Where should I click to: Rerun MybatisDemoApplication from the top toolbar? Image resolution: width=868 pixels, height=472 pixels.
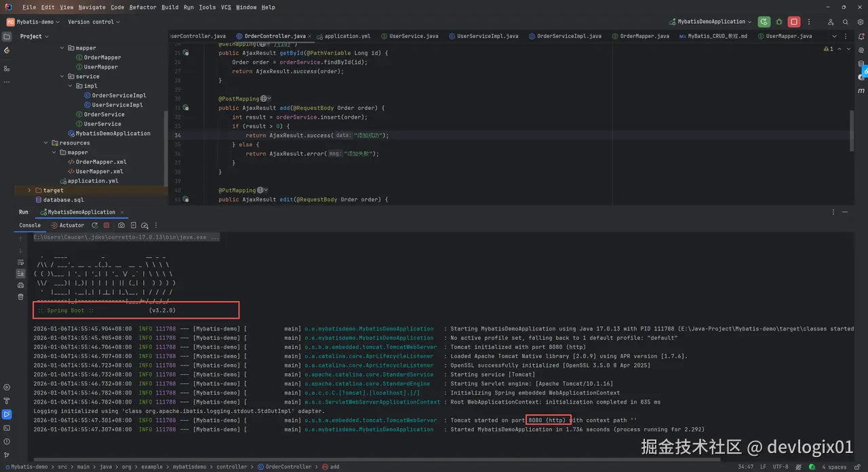764,22
